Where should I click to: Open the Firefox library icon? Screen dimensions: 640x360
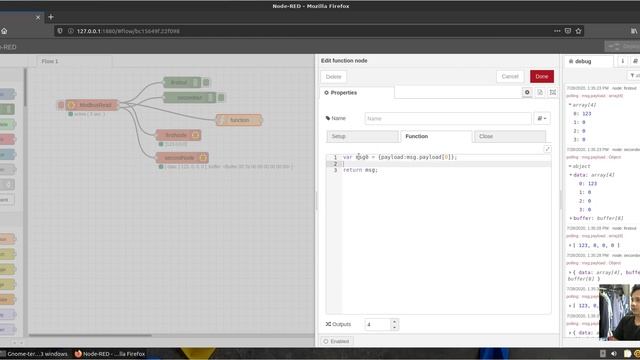point(634,31)
